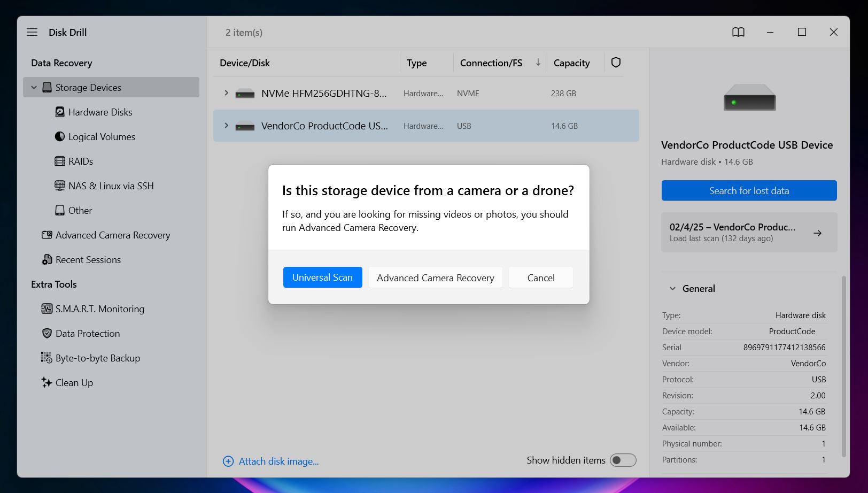
Task: Collapse the General section
Action: [672, 289]
